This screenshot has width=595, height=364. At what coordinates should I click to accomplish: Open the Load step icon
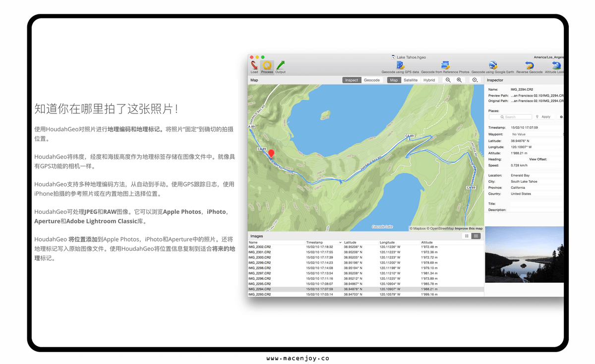click(254, 65)
